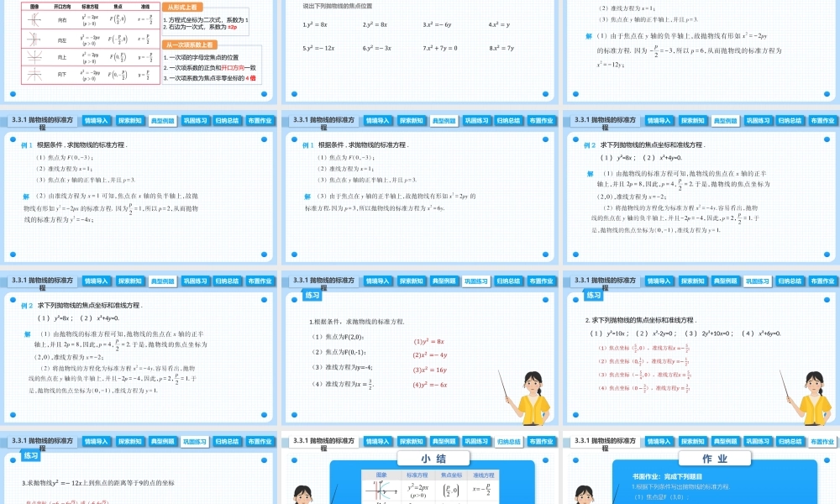Select the answer (2)x² = −4y
Viewport: 840px width, 504px height.
point(429,355)
